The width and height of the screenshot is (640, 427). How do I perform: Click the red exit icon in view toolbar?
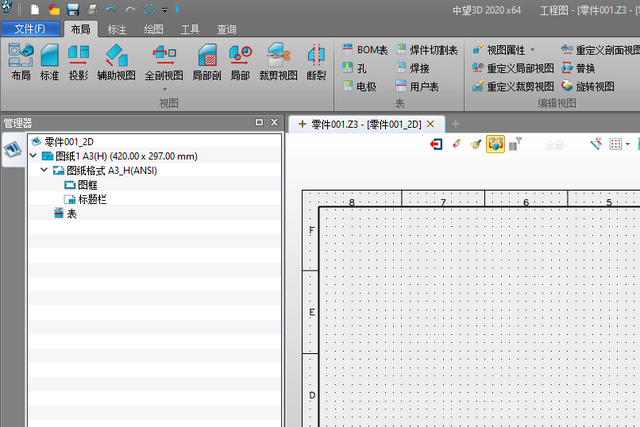[436, 145]
